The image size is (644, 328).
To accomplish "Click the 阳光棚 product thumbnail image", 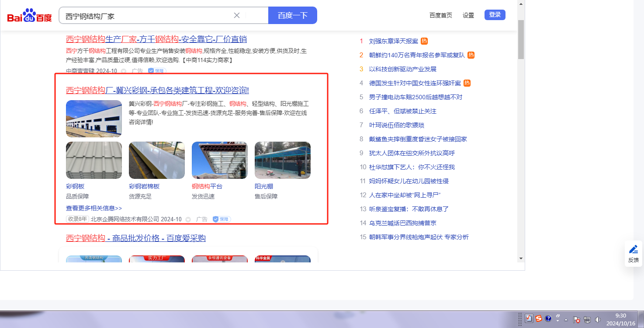I will (282, 160).
